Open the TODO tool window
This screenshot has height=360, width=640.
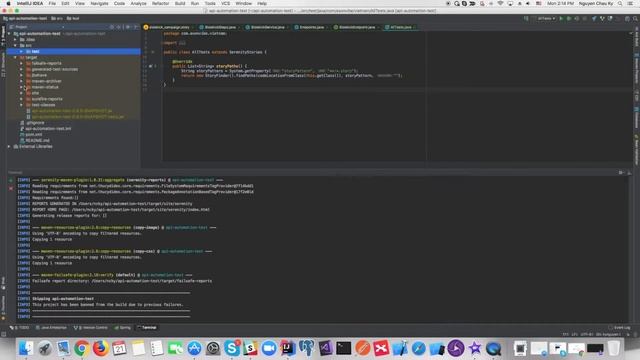coord(20,328)
